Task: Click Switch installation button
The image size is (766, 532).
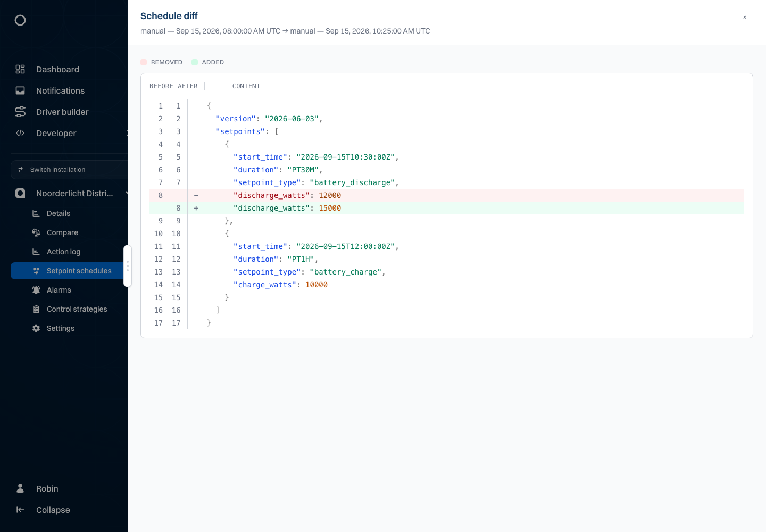Action: 69,170
